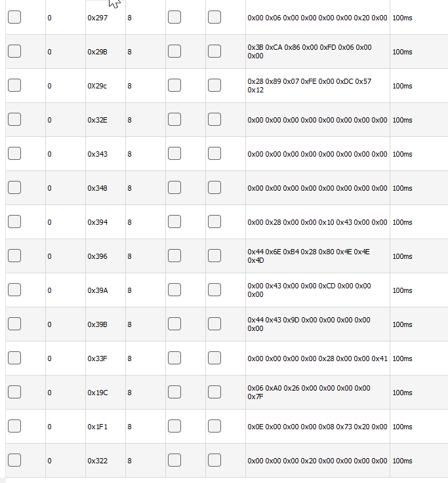Click the 100ms period in row 0x39B

(402, 324)
